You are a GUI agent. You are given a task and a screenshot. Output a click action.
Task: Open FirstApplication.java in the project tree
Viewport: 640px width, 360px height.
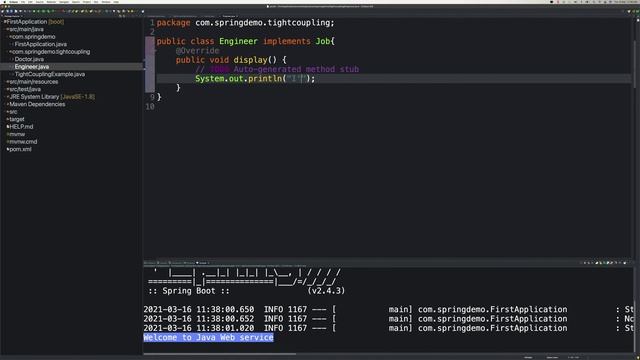pyautogui.click(x=40, y=44)
